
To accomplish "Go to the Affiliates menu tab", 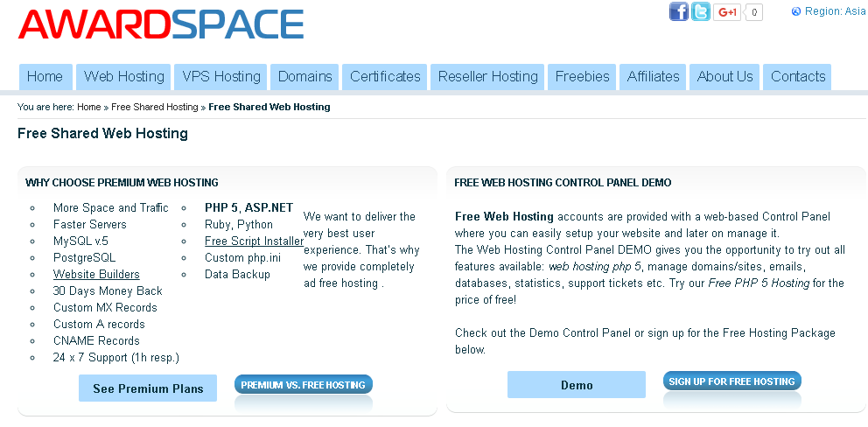I will coord(653,76).
